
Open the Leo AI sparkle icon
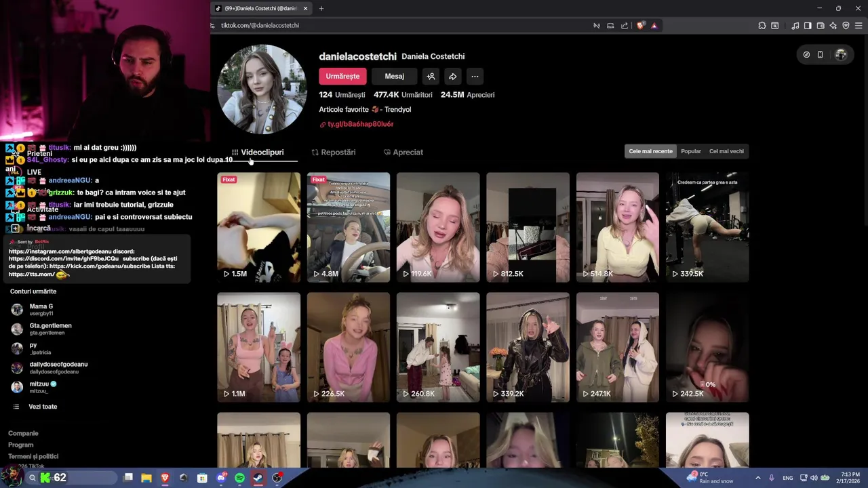coord(833,26)
